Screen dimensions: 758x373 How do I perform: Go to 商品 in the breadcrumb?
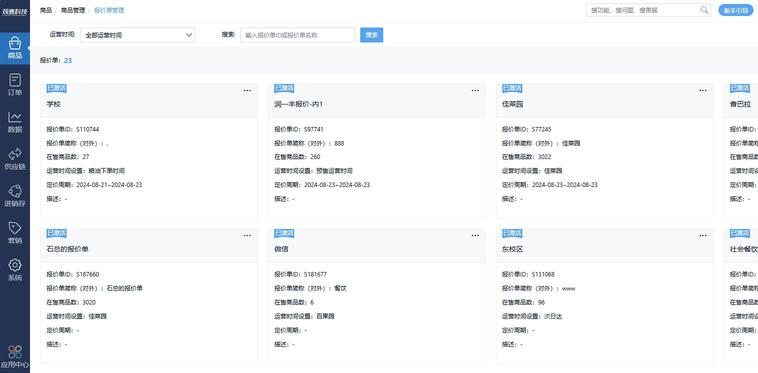click(x=45, y=10)
